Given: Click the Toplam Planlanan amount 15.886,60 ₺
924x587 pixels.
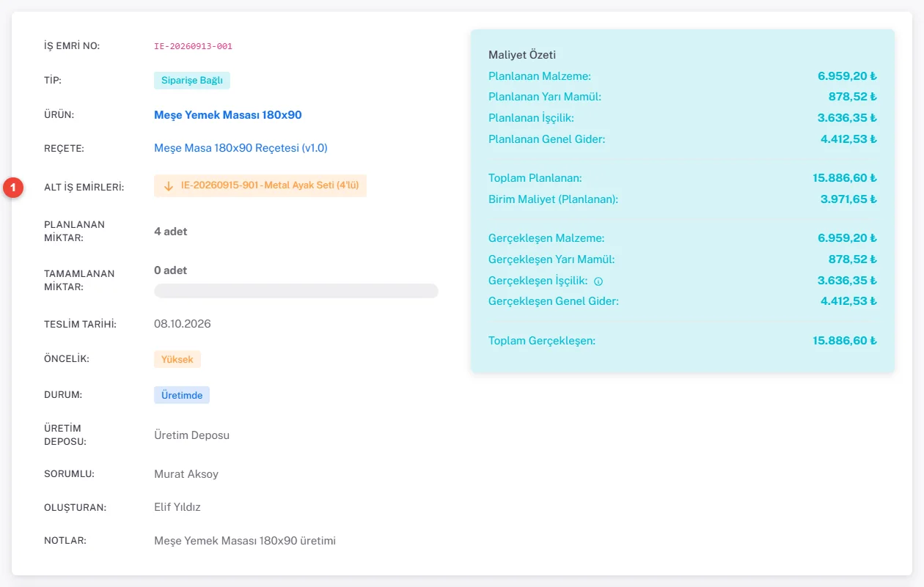Looking at the screenshot, I should click(x=845, y=178).
